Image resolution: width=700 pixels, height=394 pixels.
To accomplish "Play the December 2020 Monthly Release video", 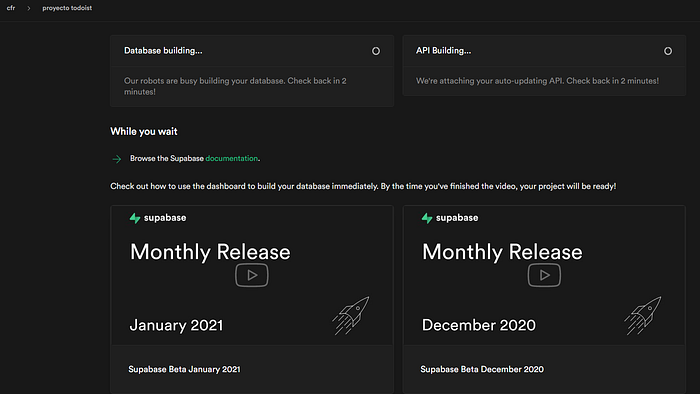I will click(x=544, y=275).
